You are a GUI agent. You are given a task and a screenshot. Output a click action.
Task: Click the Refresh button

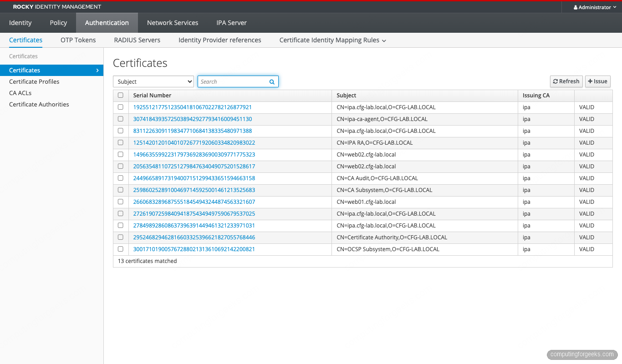coord(566,81)
